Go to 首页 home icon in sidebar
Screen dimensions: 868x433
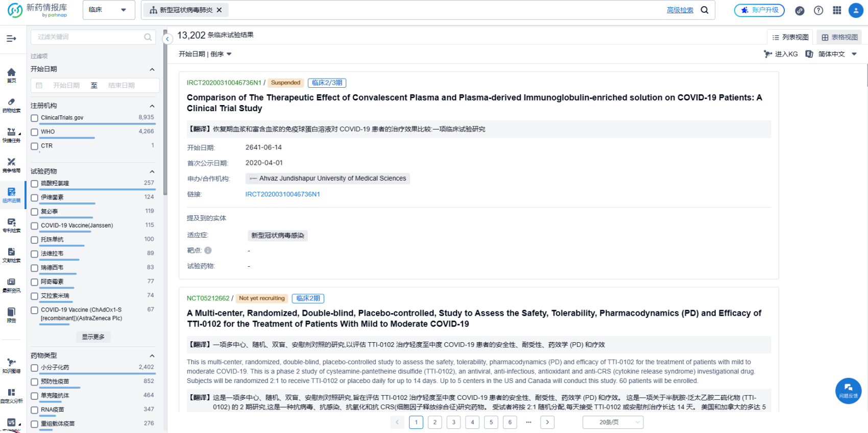pyautogui.click(x=11, y=75)
